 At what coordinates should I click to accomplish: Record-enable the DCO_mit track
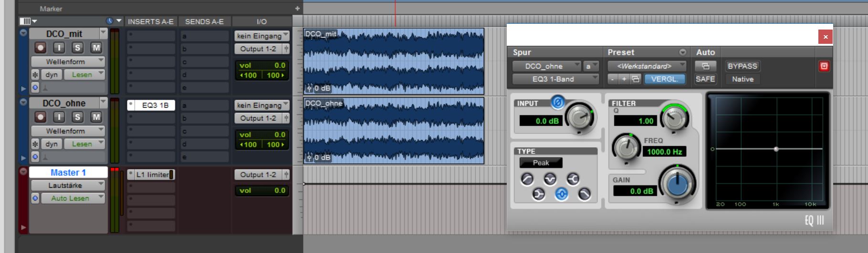(41, 48)
